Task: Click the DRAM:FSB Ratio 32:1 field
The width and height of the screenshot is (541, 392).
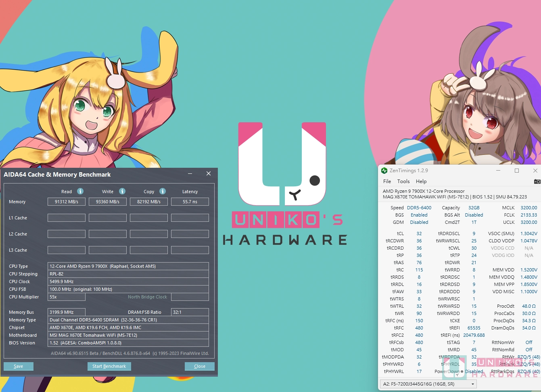Action: 190,312
